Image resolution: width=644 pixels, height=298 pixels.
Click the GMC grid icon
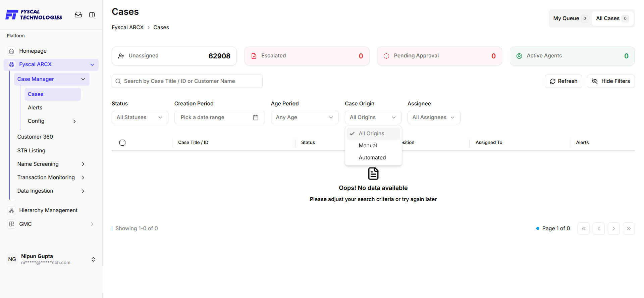coord(12,224)
